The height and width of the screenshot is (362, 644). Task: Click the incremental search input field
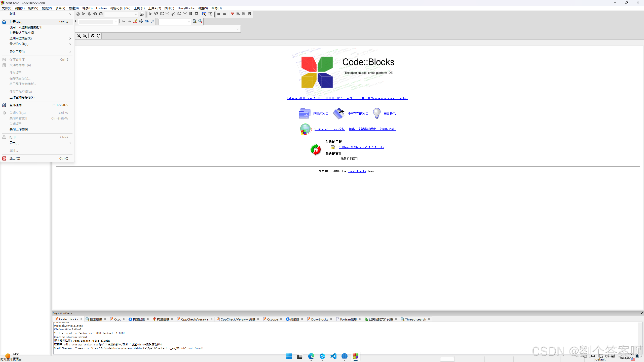tap(174, 21)
